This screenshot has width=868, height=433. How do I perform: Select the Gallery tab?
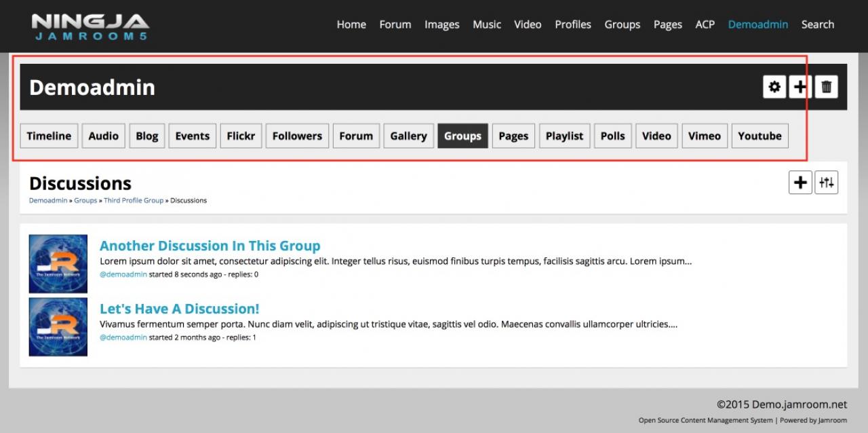pyautogui.click(x=408, y=136)
